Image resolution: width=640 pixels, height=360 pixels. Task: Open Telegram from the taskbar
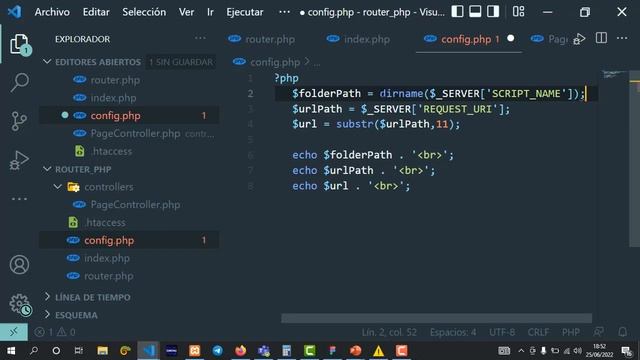pyautogui.click(x=218, y=351)
